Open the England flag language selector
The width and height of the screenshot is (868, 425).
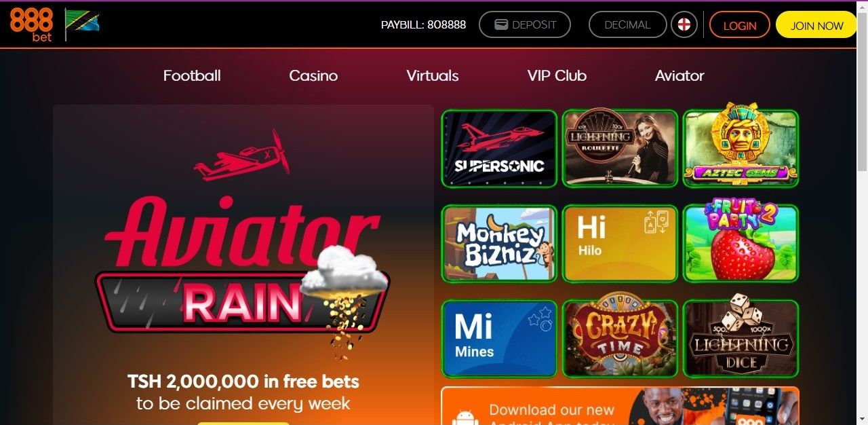[684, 25]
